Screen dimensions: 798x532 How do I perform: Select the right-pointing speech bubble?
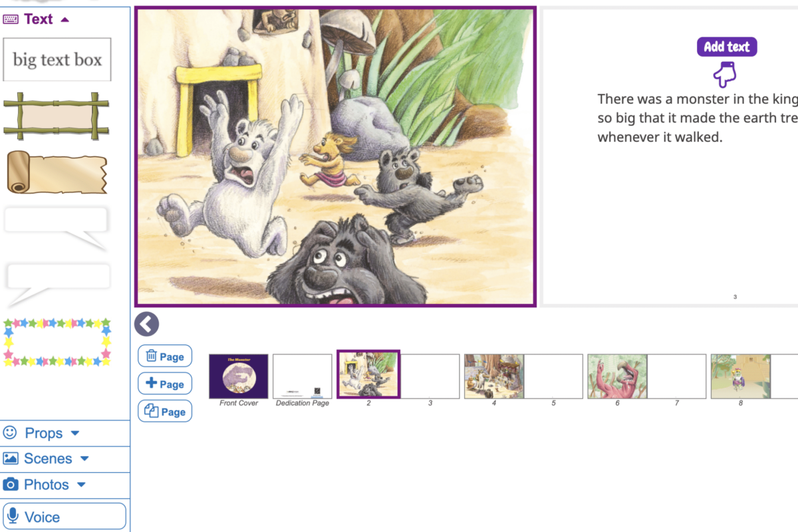[56, 228]
